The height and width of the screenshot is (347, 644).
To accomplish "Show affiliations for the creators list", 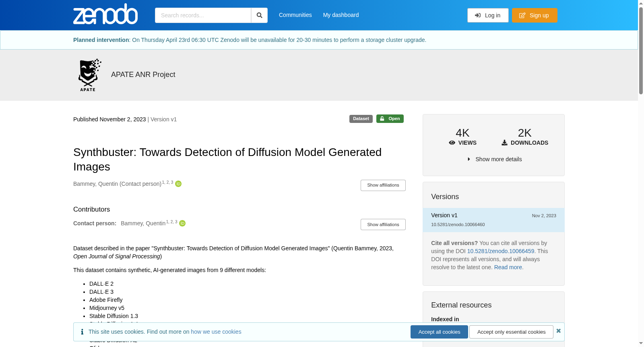I will point(383,185).
